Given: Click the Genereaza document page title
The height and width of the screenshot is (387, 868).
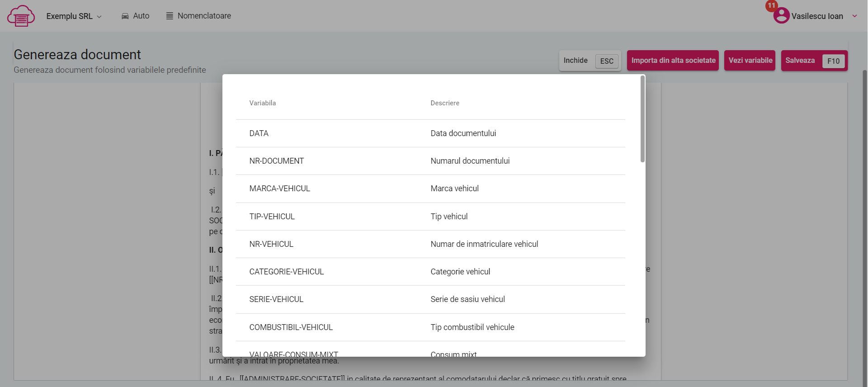Looking at the screenshot, I should (77, 55).
